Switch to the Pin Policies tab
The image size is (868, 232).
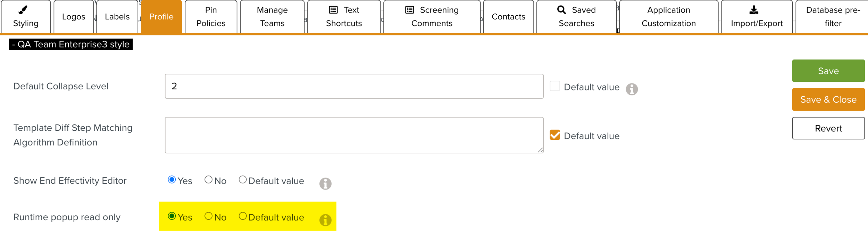[211, 17]
